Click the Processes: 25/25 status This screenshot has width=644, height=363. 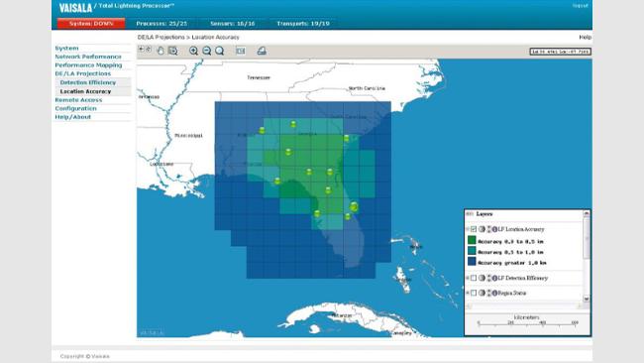point(161,24)
